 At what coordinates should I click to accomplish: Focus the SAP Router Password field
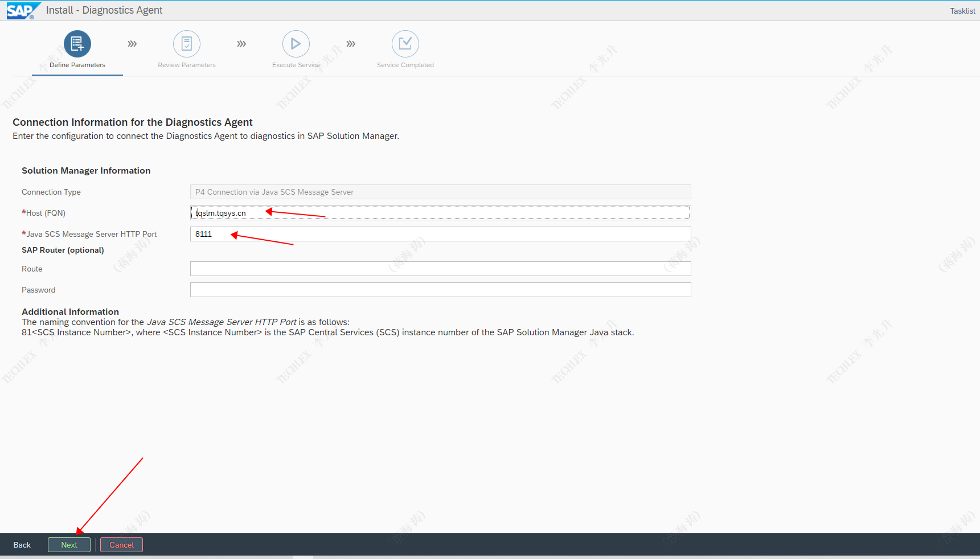[x=440, y=290]
